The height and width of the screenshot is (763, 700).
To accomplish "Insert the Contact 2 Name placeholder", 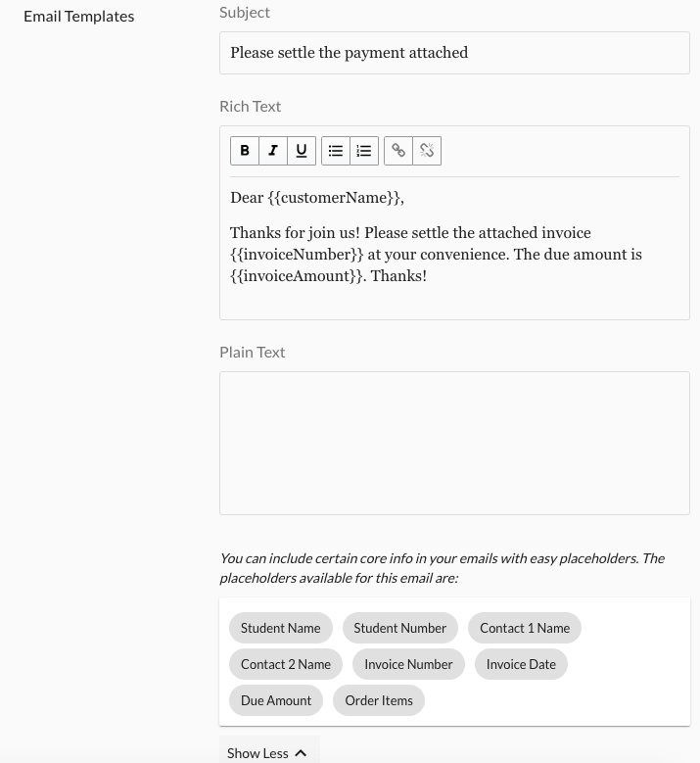I will [x=286, y=664].
